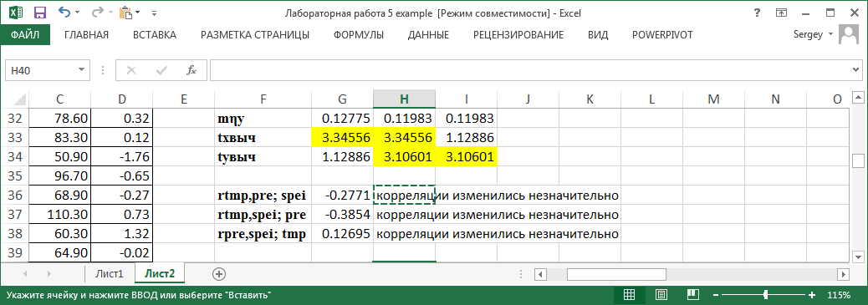
Task: Click the mηy label cell
Action: point(263,118)
